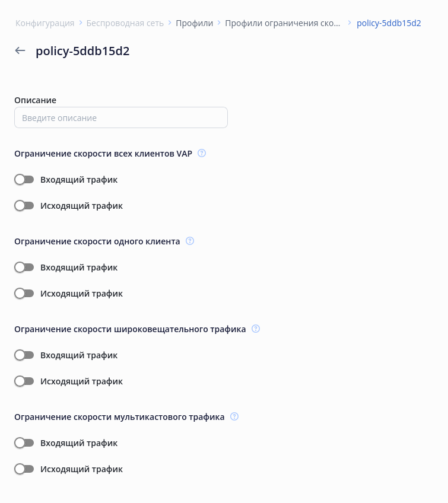Click help icon for multicast traffic speed limit
This screenshot has height=503, width=448.
234,416
